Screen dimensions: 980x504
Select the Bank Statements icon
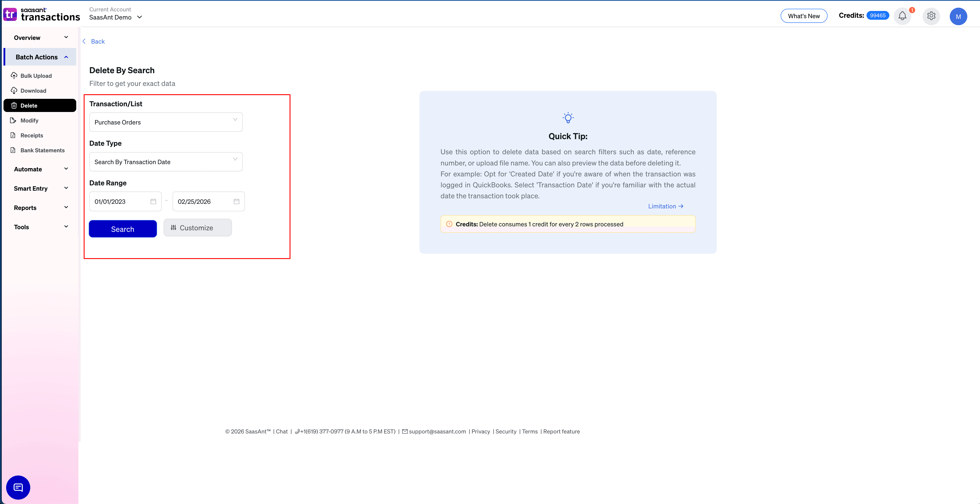14,150
